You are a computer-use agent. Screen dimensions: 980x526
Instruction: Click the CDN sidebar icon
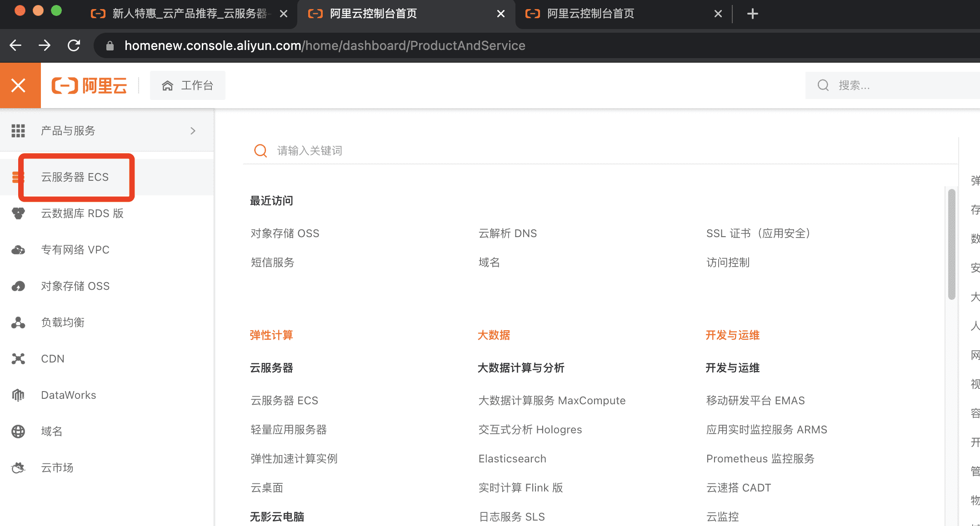click(x=18, y=359)
